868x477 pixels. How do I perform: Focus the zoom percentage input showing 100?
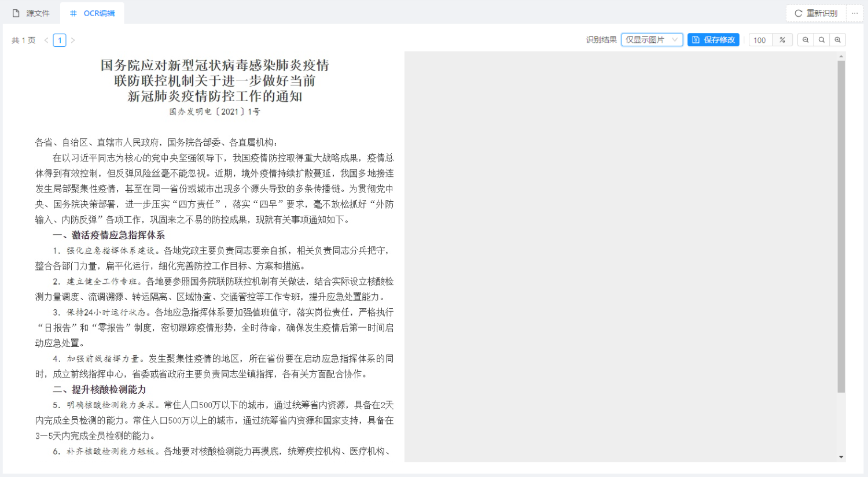[x=760, y=40]
